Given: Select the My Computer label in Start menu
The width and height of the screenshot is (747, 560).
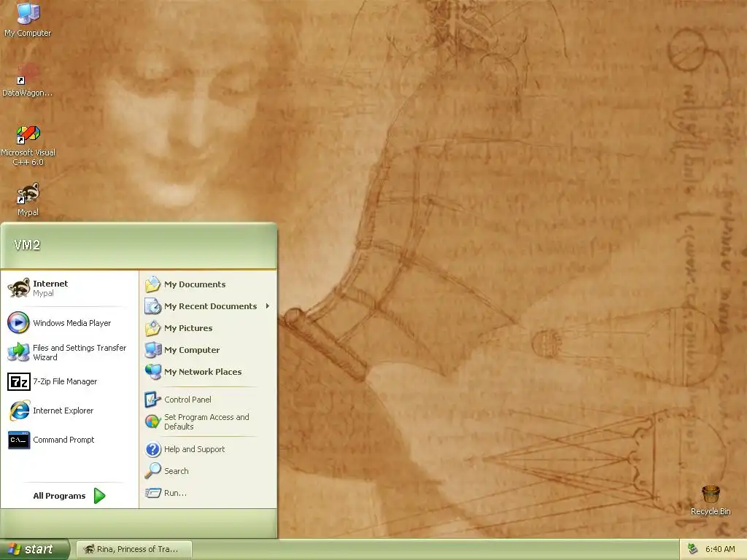Looking at the screenshot, I should 192,350.
